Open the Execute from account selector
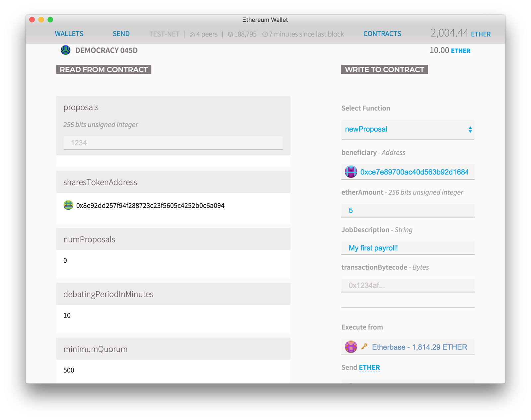 click(x=408, y=347)
